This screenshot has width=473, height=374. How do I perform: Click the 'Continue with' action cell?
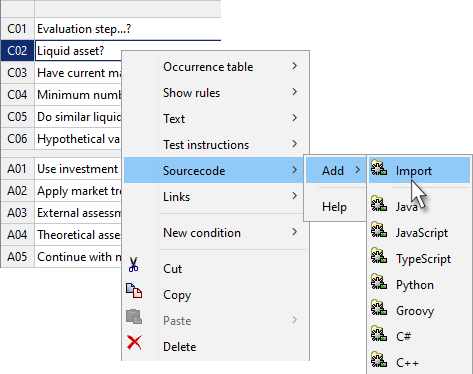pyautogui.click(x=78, y=257)
